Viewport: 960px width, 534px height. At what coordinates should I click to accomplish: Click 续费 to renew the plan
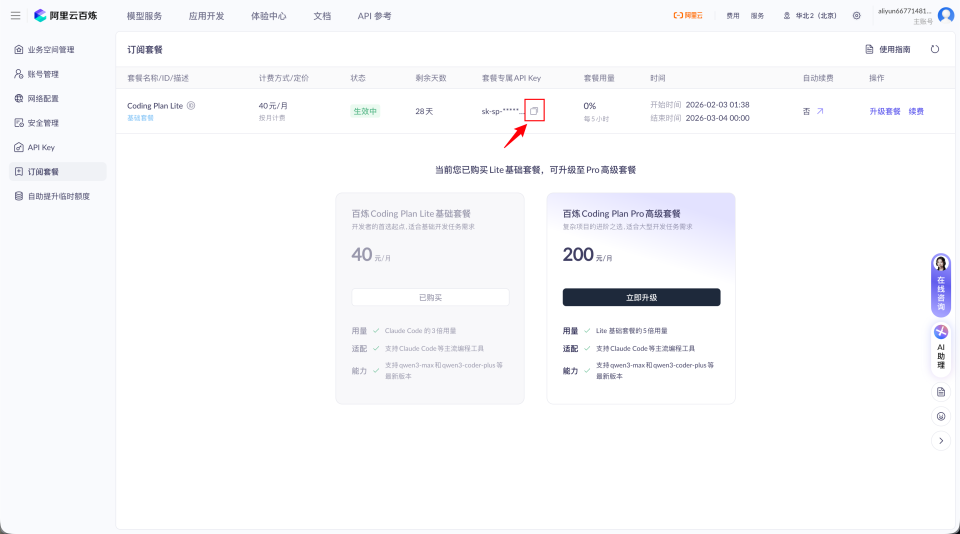916,111
